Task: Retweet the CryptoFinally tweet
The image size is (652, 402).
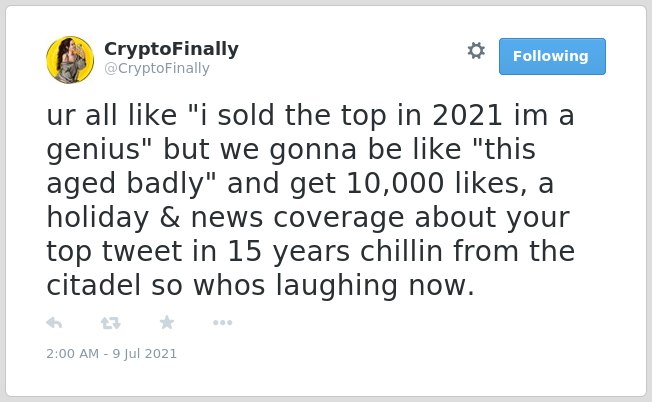Action: (111, 323)
